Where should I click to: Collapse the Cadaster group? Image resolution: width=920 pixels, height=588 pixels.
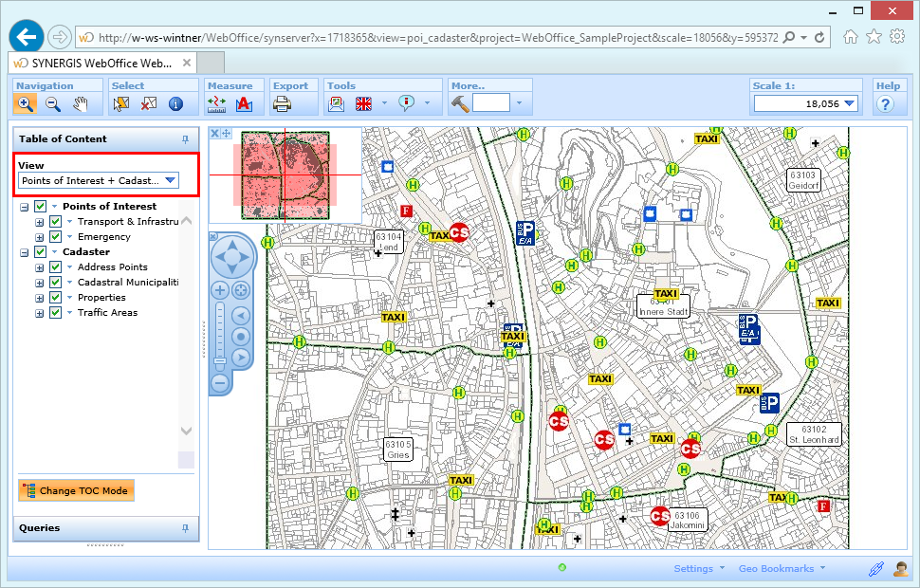pyautogui.click(x=23, y=251)
